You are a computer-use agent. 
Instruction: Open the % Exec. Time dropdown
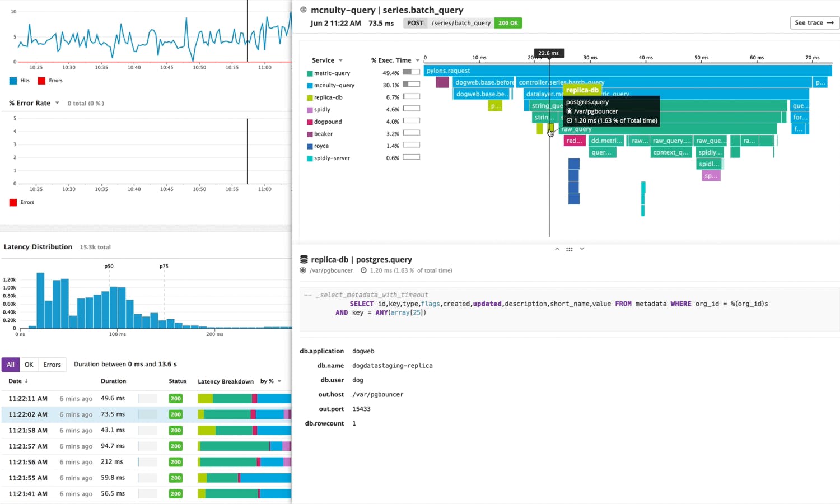[418, 60]
